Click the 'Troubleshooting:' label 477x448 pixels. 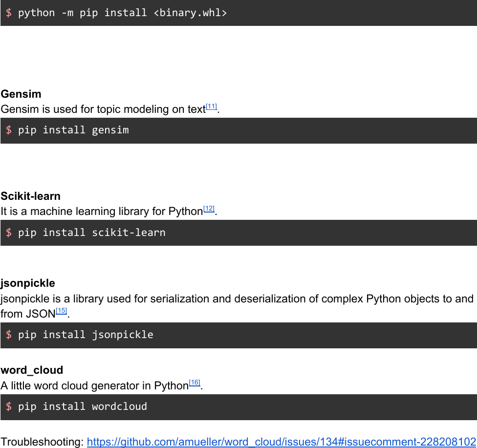[43, 442]
